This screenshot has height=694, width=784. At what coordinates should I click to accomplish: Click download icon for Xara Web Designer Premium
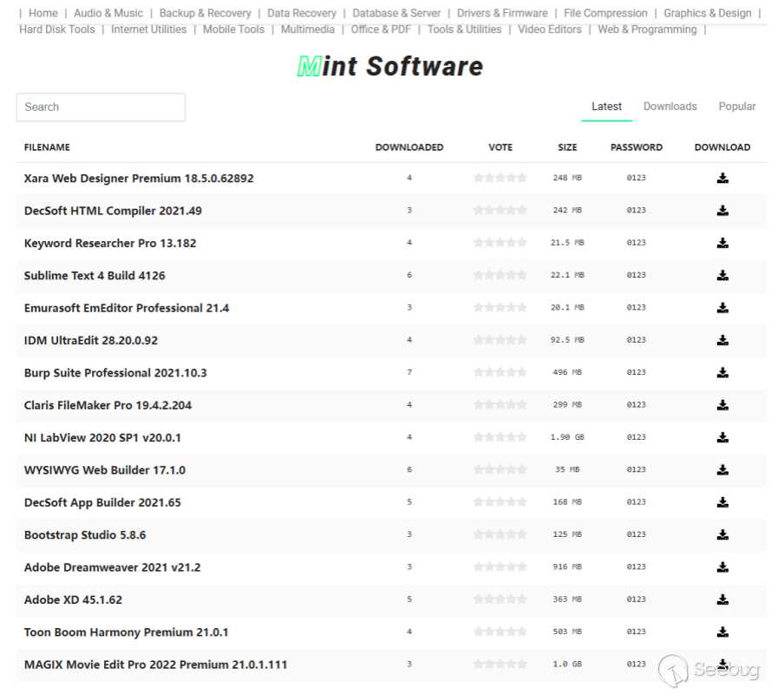click(x=722, y=179)
